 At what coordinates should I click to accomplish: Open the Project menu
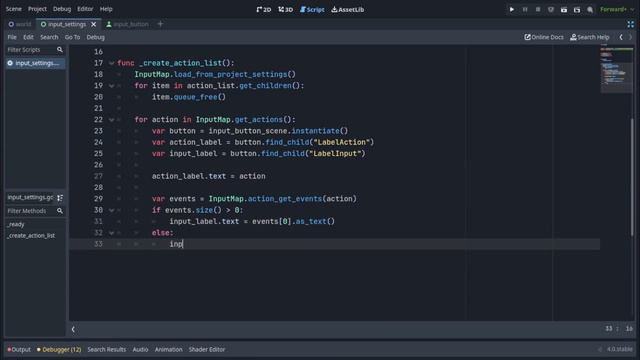(37, 9)
